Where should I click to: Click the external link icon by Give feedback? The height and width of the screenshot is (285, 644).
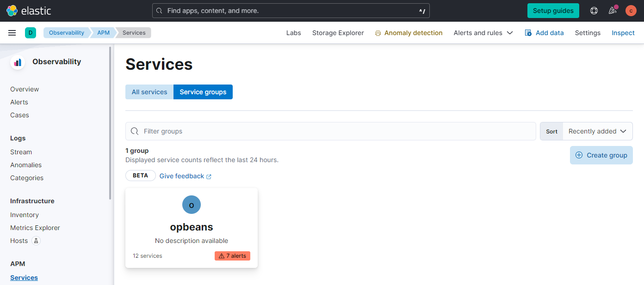pos(209,176)
